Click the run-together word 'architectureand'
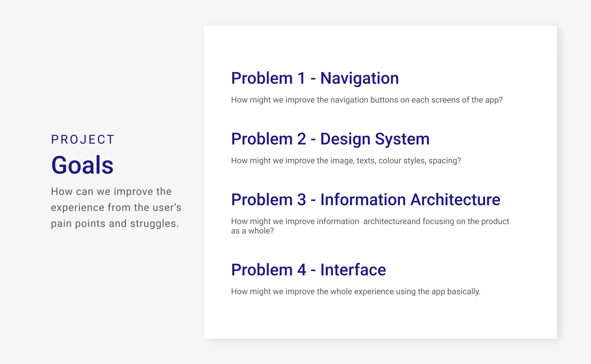The height and width of the screenshot is (364, 591). click(x=392, y=221)
